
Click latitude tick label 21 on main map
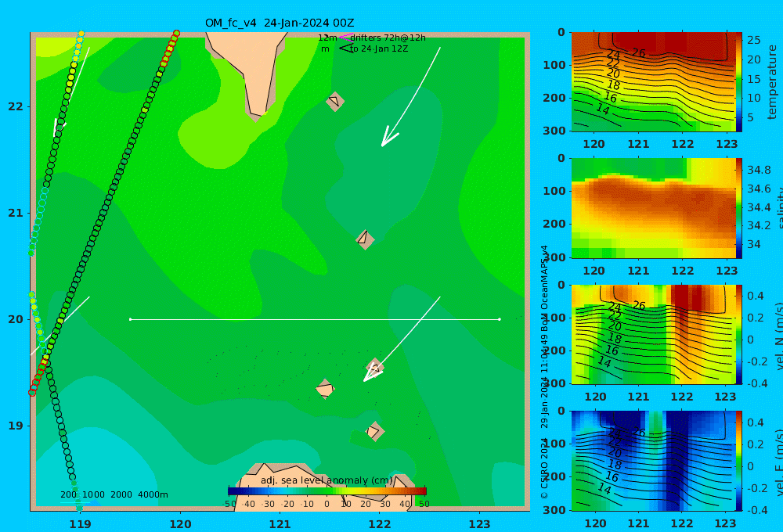pyautogui.click(x=16, y=213)
